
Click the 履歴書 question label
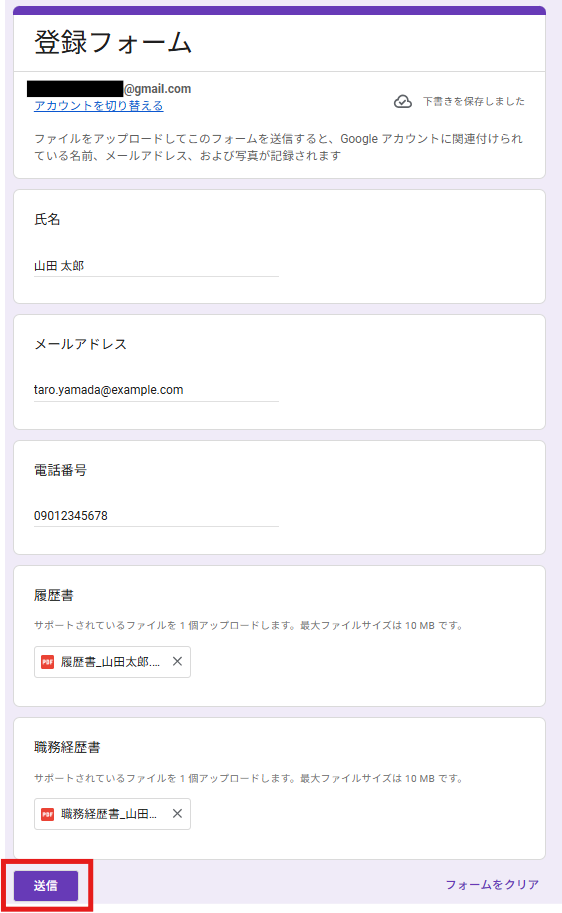click(x=54, y=595)
